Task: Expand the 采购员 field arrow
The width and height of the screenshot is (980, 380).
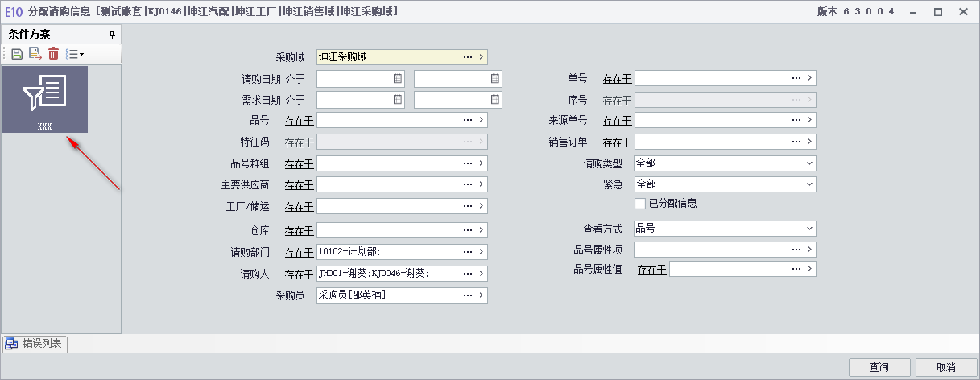Action: coord(482,295)
